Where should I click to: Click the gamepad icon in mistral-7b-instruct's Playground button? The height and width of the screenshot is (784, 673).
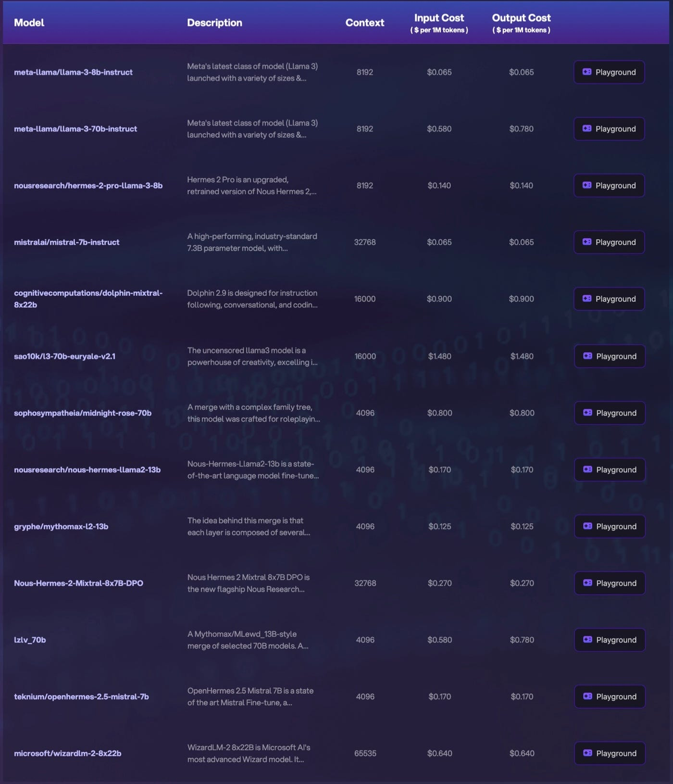(587, 242)
